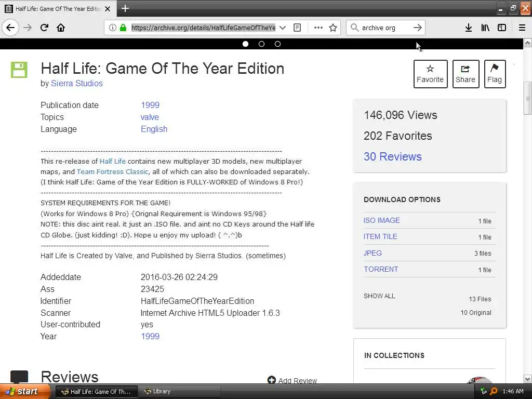Click the Reviews speech bubble icon
The image size is (532, 399).
pyautogui.click(x=19, y=377)
